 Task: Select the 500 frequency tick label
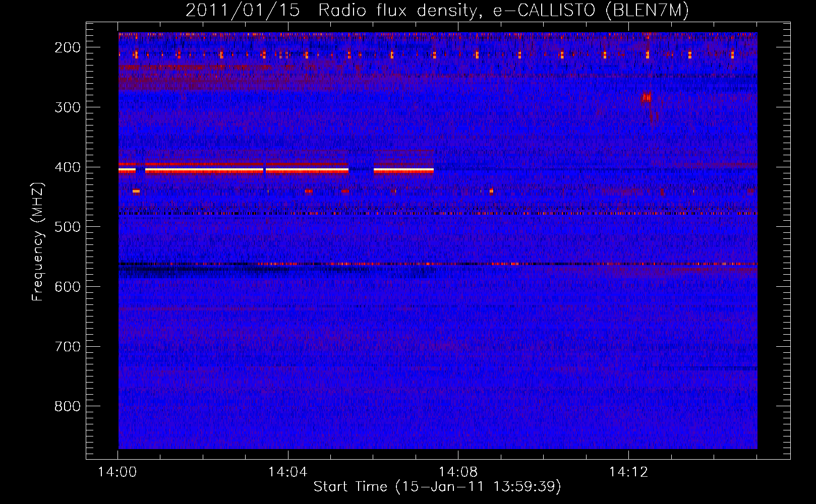click(68, 227)
